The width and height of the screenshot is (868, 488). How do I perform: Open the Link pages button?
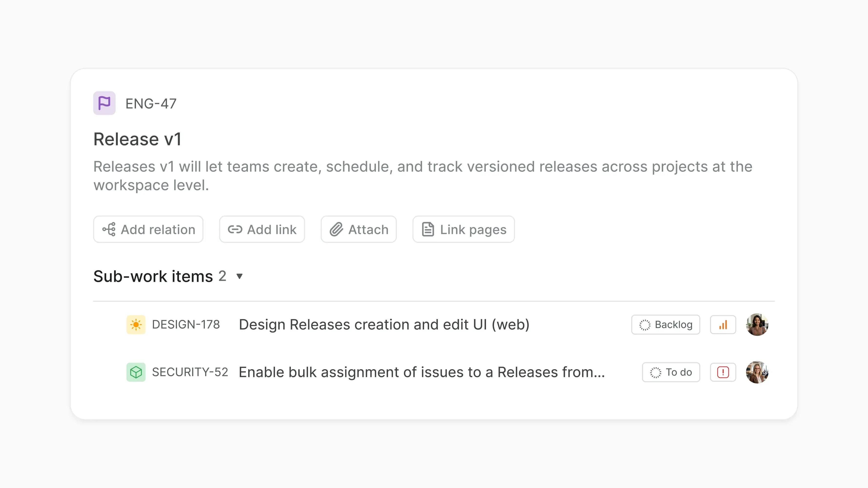[x=463, y=229]
